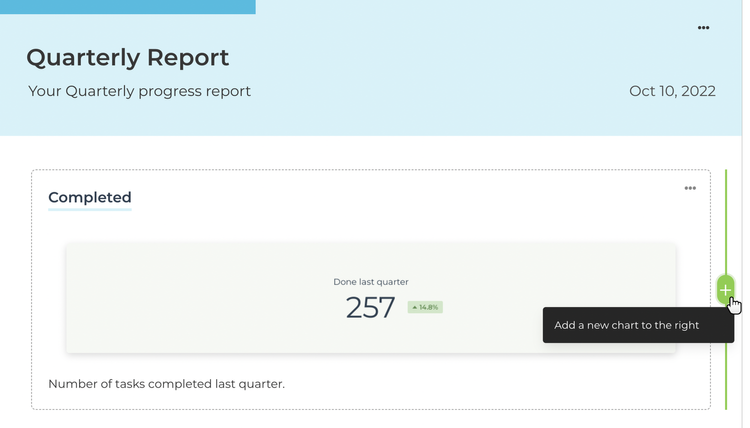Image resolution: width=750 pixels, height=428 pixels.
Task: Click the 257 number value
Action: 370,307
